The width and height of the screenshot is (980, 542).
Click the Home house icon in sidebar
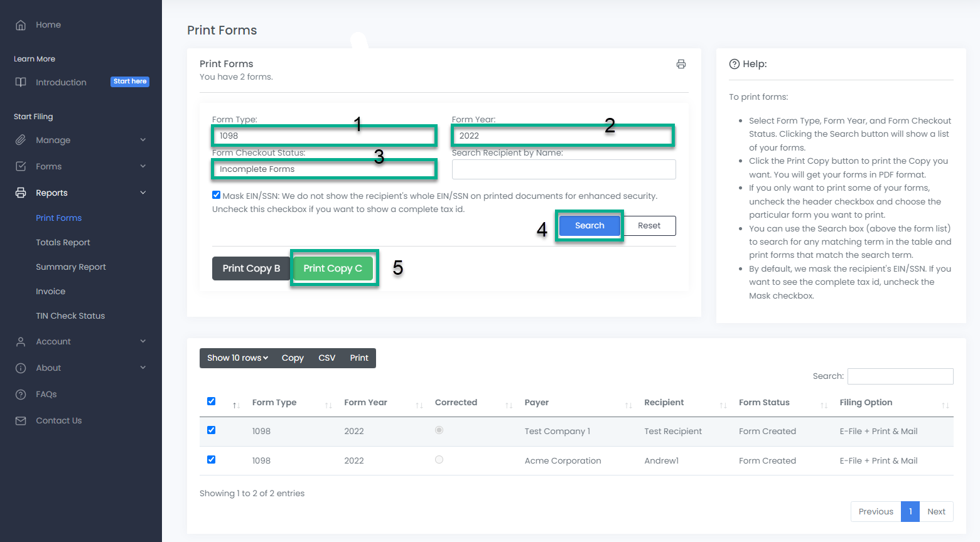point(21,25)
